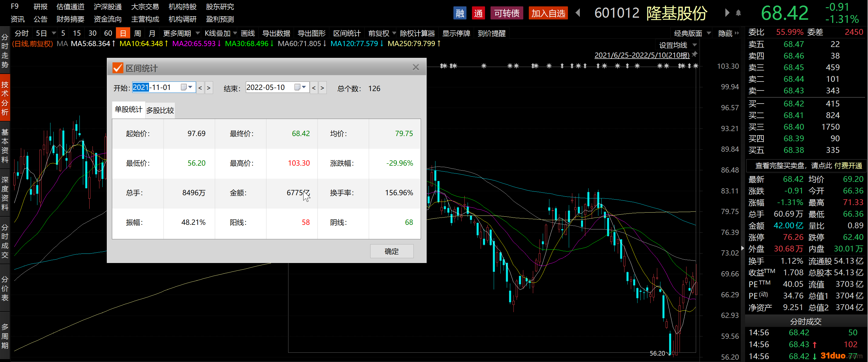Go to next stock with right arrow
The width and height of the screenshot is (868, 362).
coord(727,13)
